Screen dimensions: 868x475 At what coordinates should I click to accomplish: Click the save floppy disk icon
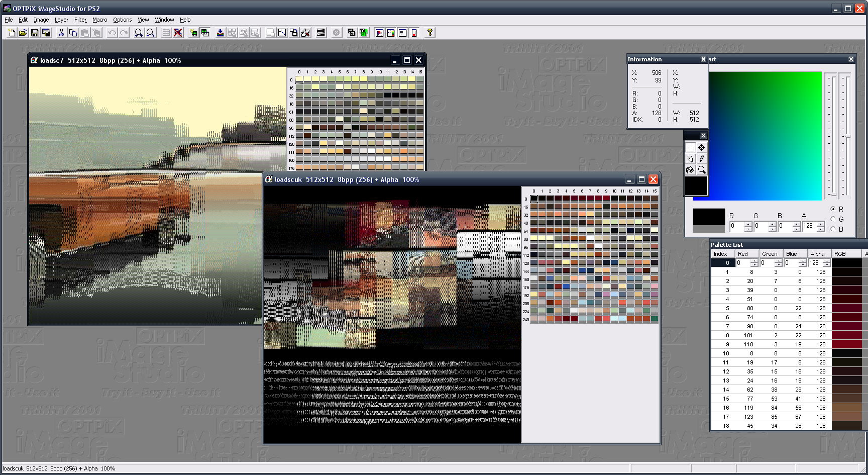(x=35, y=33)
